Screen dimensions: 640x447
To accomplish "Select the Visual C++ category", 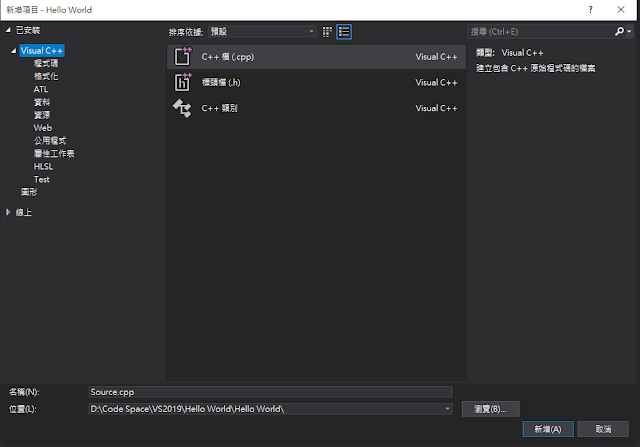I will tap(42, 51).
